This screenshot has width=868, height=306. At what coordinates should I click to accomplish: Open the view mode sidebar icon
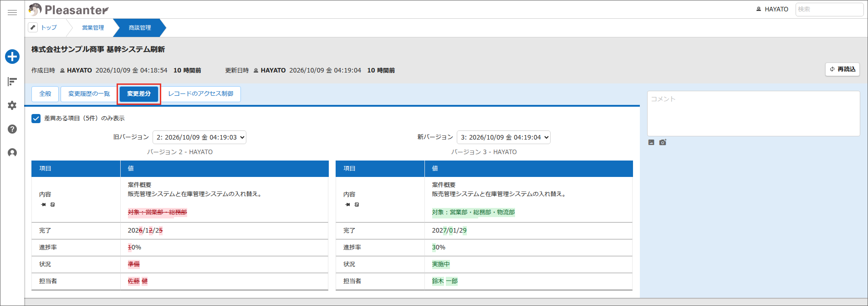[12, 82]
